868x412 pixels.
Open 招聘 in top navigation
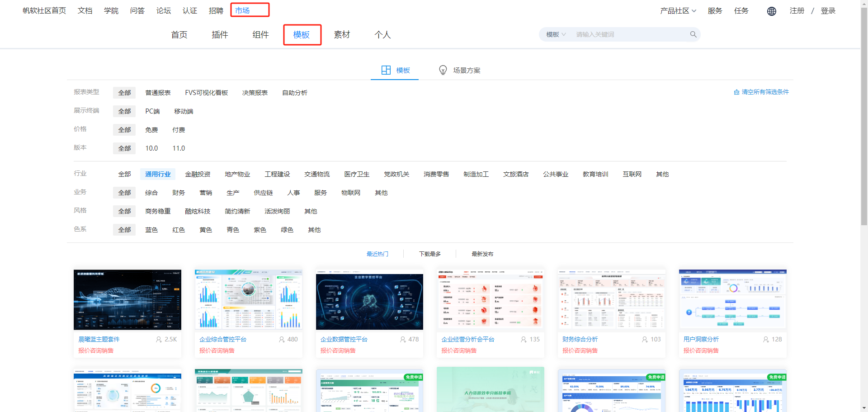pyautogui.click(x=216, y=10)
